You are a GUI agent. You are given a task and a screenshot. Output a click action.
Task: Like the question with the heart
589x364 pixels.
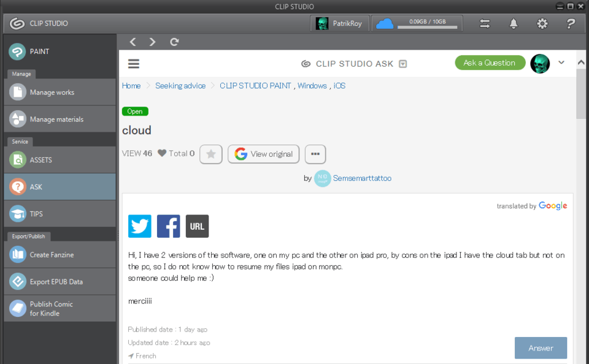pos(162,153)
